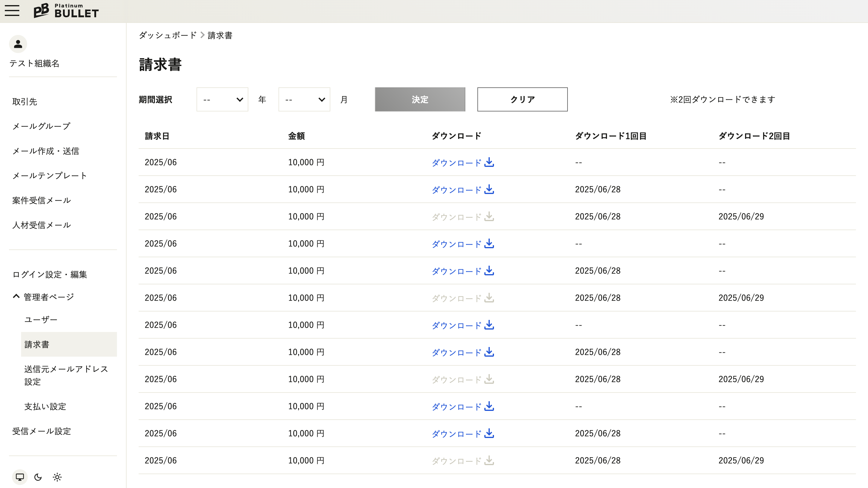Switch to light mode sun icon

57,477
